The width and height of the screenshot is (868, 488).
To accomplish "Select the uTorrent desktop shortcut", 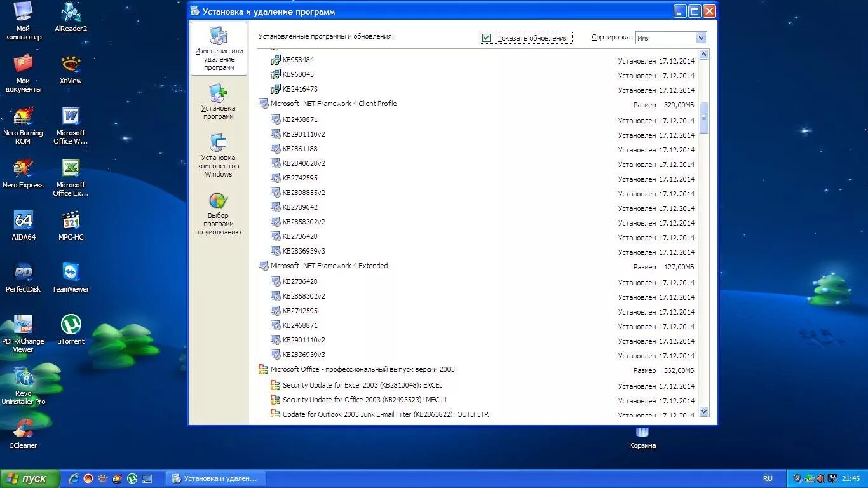I will click(71, 330).
